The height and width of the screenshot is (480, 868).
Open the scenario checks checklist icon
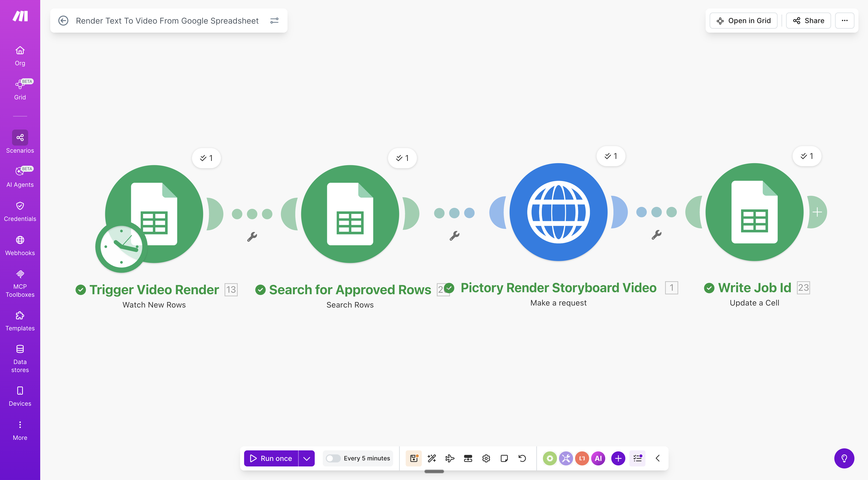point(637,458)
